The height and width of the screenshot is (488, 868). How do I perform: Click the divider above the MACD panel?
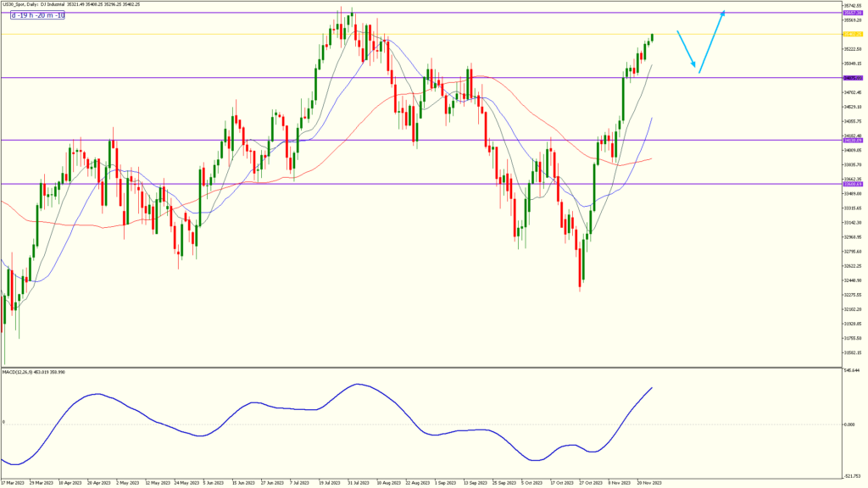(x=424, y=367)
